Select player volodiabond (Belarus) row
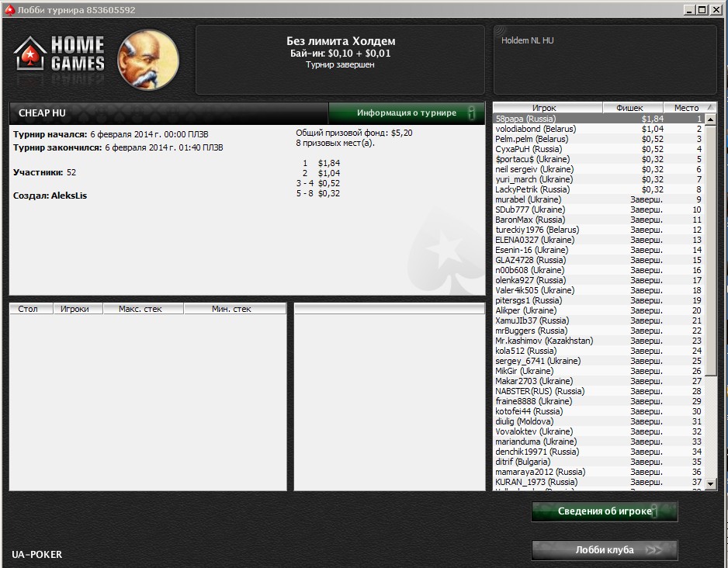Viewport: 728px width, 568px height. [599, 129]
